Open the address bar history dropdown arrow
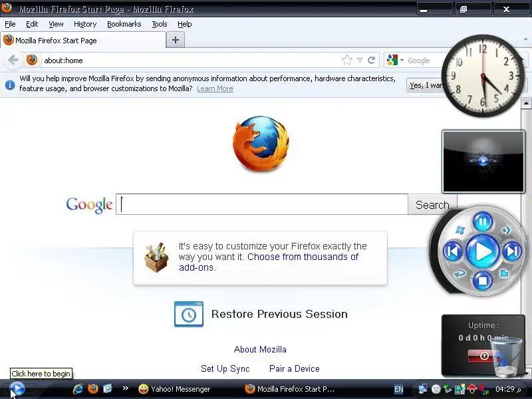This screenshot has height=399, width=532. coord(360,61)
